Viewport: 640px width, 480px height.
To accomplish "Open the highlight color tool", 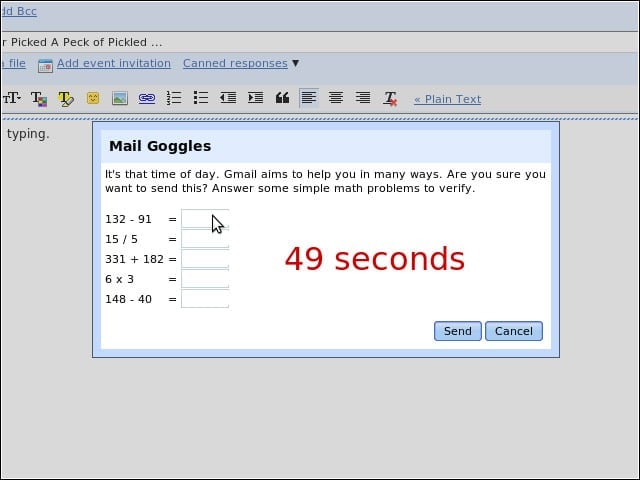I will tap(66, 98).
